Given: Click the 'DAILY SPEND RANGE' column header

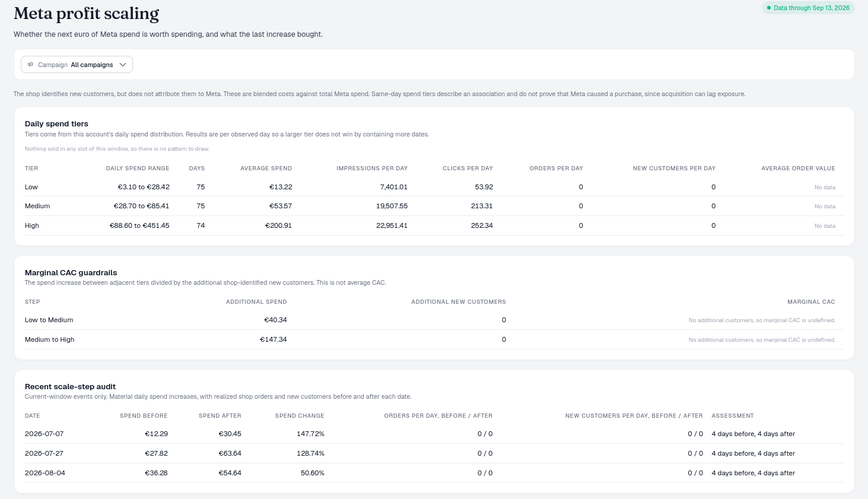Looking at the screenshot, I should click(138, 169).
